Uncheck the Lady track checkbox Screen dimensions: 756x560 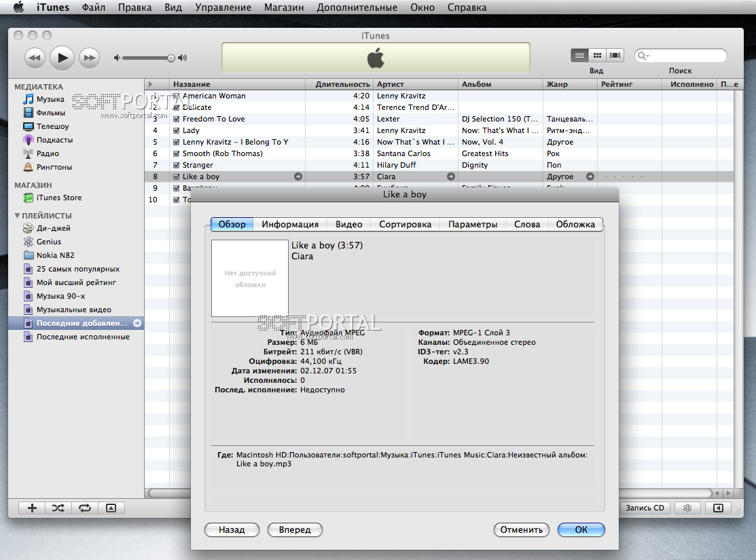177,130
